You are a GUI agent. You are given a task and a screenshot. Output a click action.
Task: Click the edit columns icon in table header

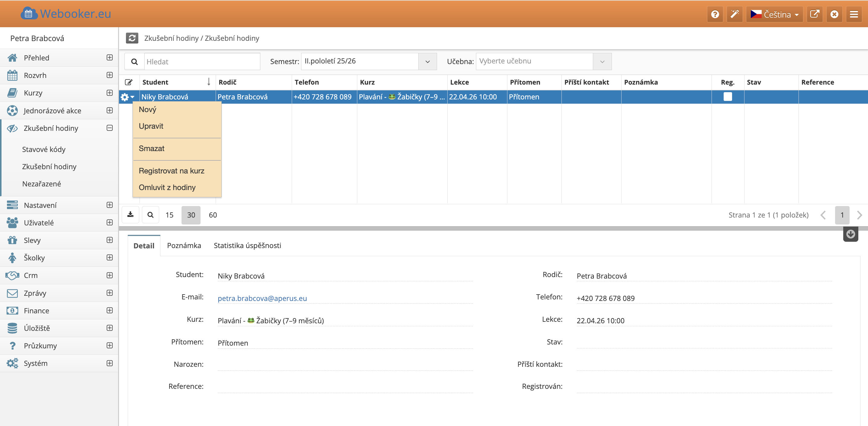pyautogui.click(x=129, y=82)
